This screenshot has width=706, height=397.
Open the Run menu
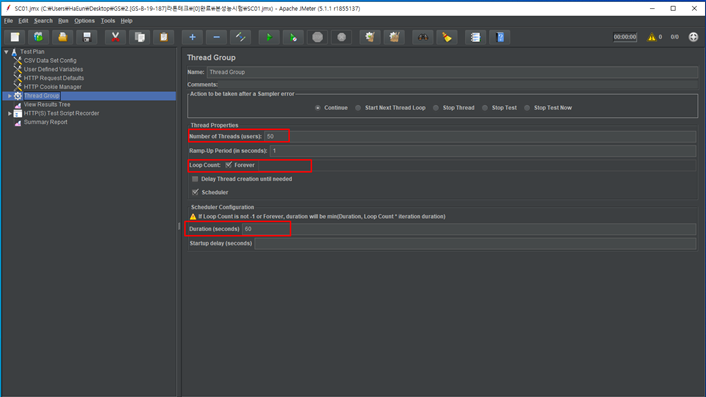(x=63, y=21)
